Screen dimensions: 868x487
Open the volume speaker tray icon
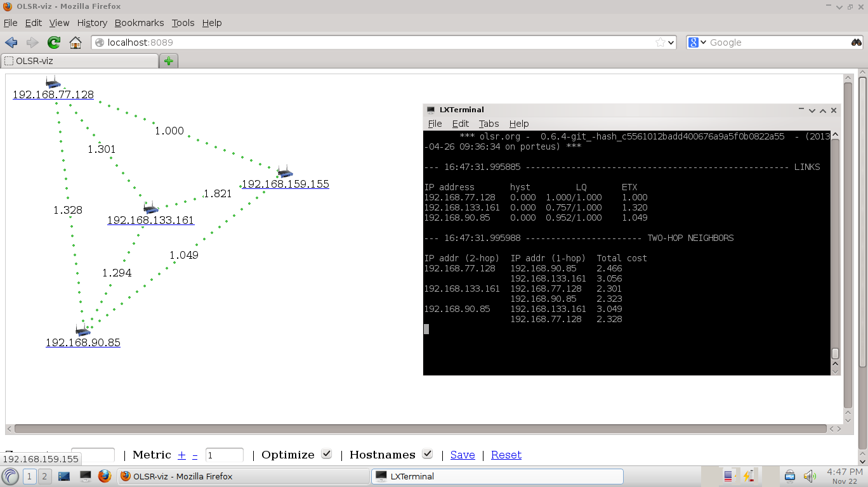[x=809, y=476]
